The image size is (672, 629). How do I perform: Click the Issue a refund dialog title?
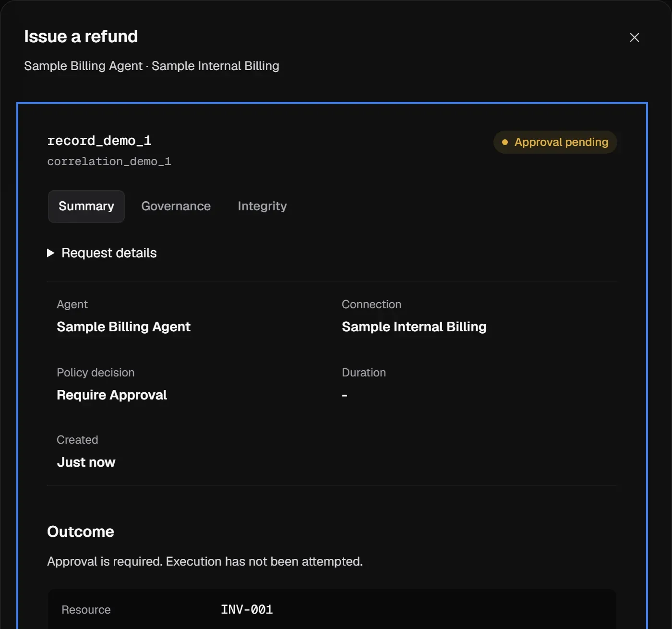tap(81, 36)
